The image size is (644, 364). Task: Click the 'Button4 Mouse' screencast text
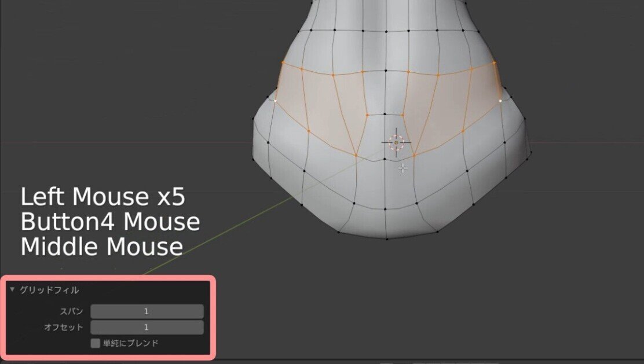pos(110,222)
